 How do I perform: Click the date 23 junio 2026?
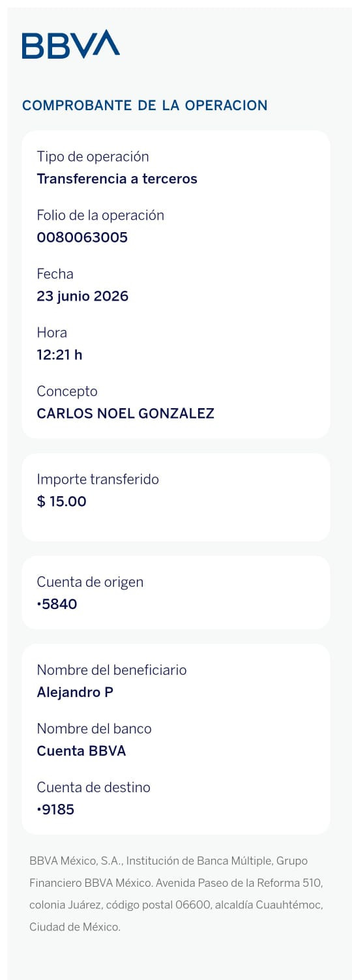click(83, 296)
